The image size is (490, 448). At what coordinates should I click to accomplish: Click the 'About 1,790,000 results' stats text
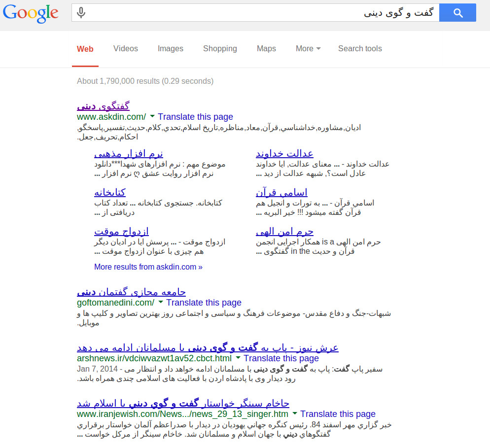point(145,81)
